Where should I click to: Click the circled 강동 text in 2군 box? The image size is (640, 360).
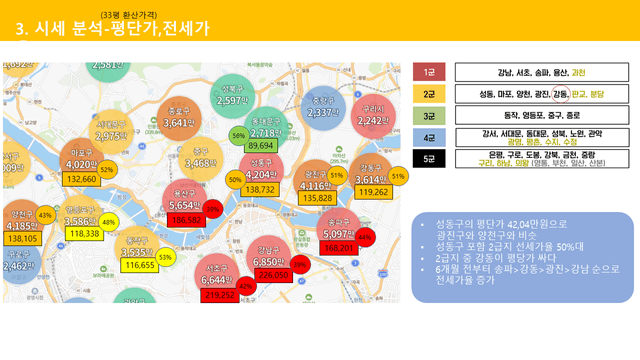(x=560, y=94)
